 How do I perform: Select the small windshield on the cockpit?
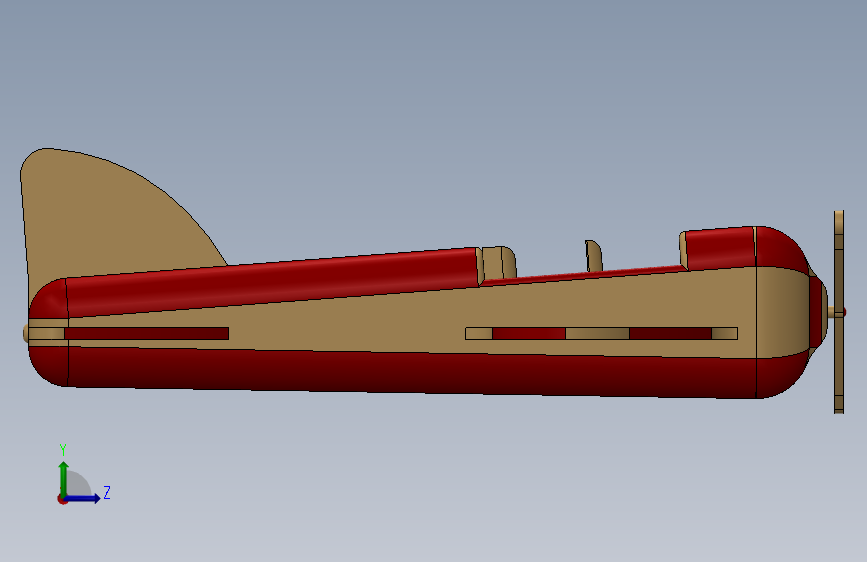click(x=594, y=256)
